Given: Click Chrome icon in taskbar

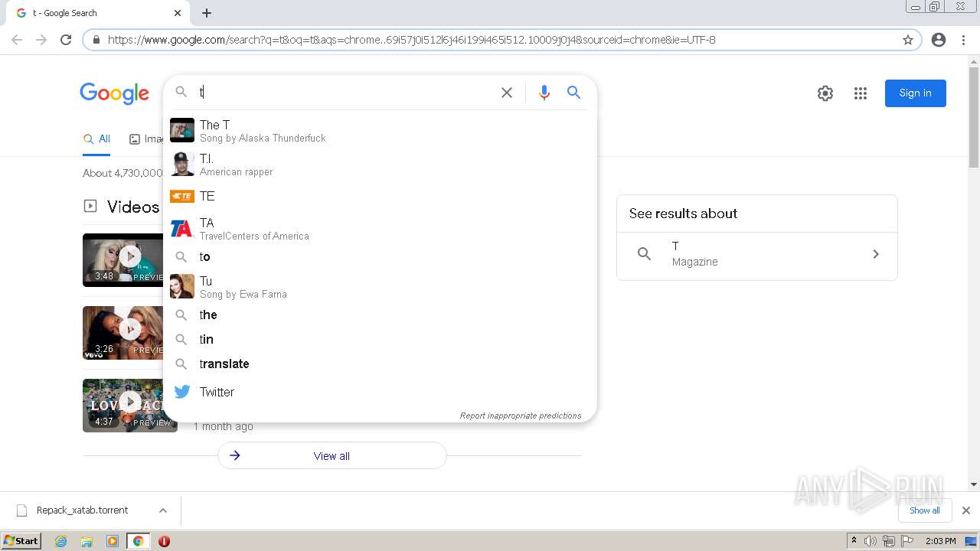Looking at the screenshot, I should click(139, 541).
